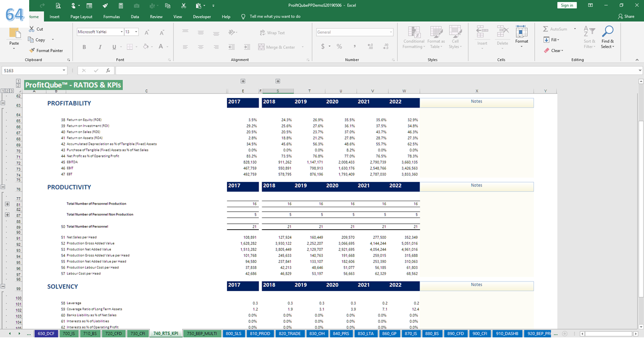Viewport: 644px width, 362px height.
Task: Click the Align Left icon
Action: (x=185, y=47)
